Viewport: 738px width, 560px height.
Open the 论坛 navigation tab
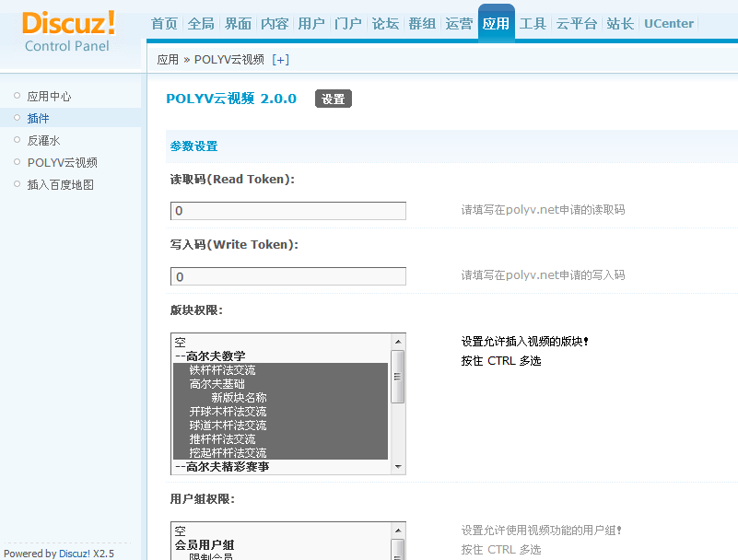385,24
